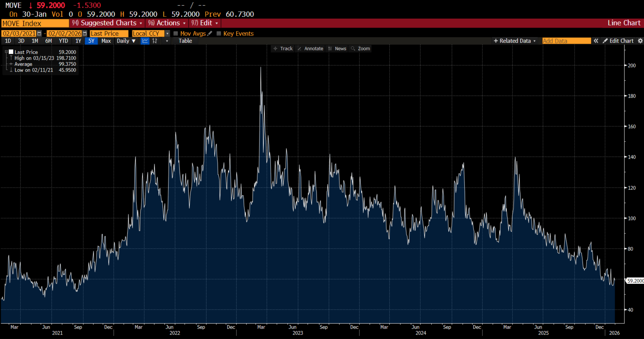Open the Daily periodicity dropdown
This screenshot has height=339, width=644.
(x=126, y=41)
